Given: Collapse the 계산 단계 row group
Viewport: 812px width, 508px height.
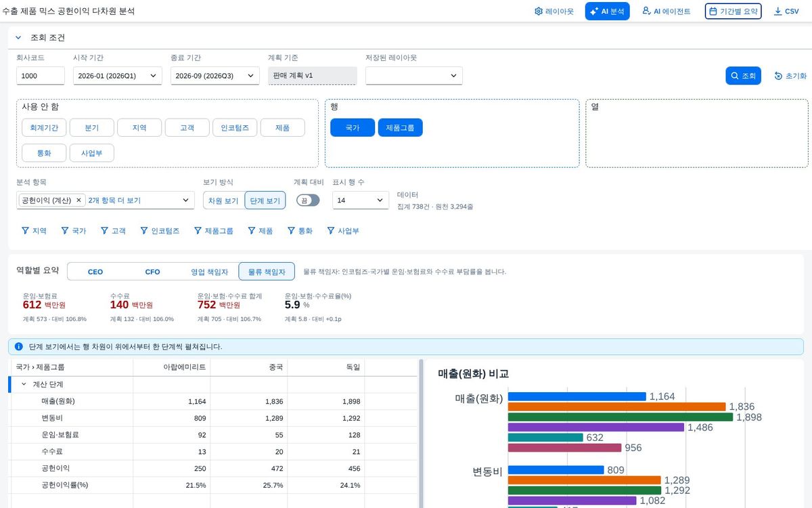Looking at the screenshot, I should tap(24, 384).
